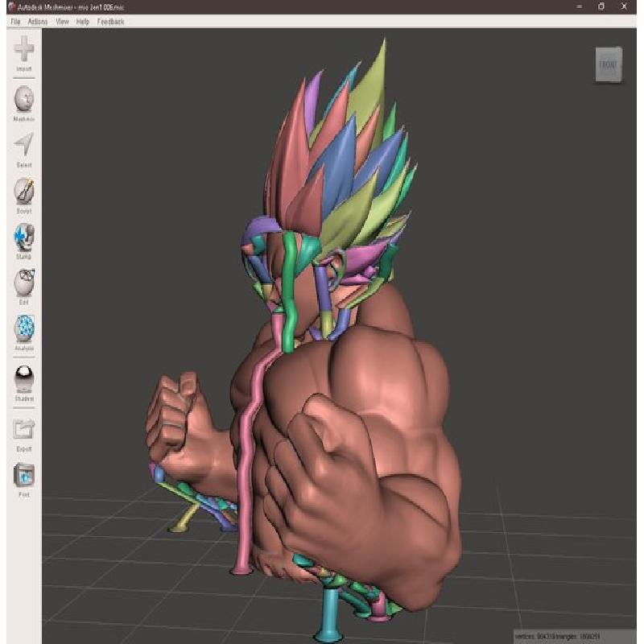Minimize the Meshmixer window
The height and width of the screenshot is (644, 644).
[579, 6]
